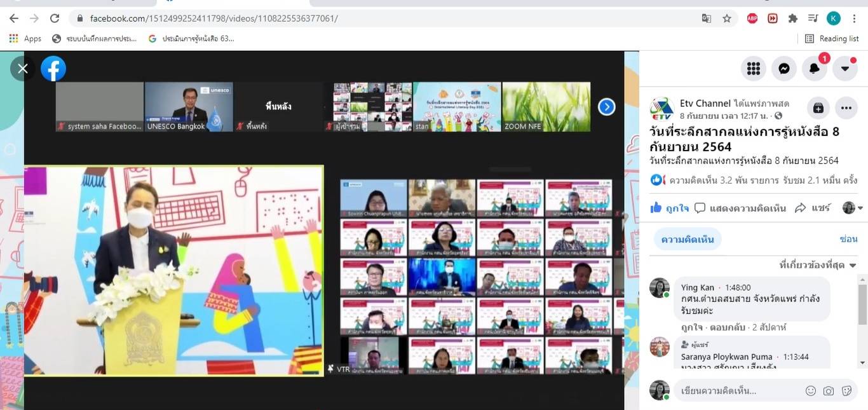Viewport: 868px width, 410px height.
Task: Click Ying Kan's profile picture
Action: click(x=660, y=288)
